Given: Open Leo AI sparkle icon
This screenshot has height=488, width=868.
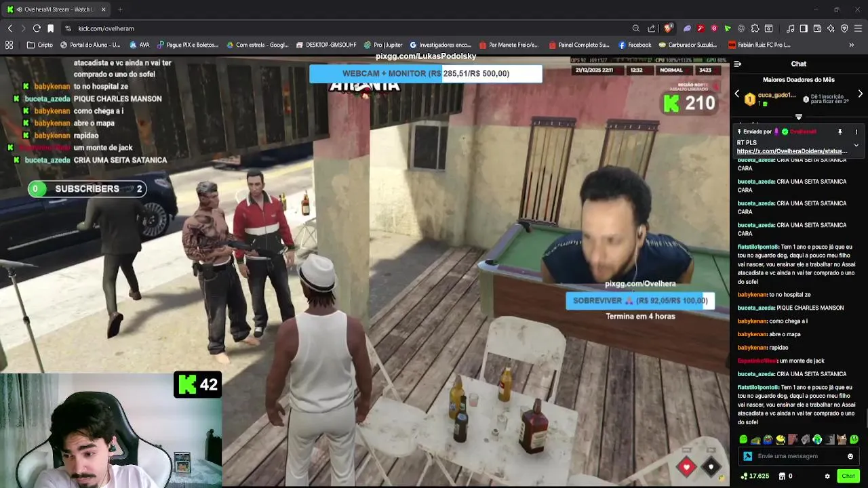Looking at the screenshot, I should point(831,28).
